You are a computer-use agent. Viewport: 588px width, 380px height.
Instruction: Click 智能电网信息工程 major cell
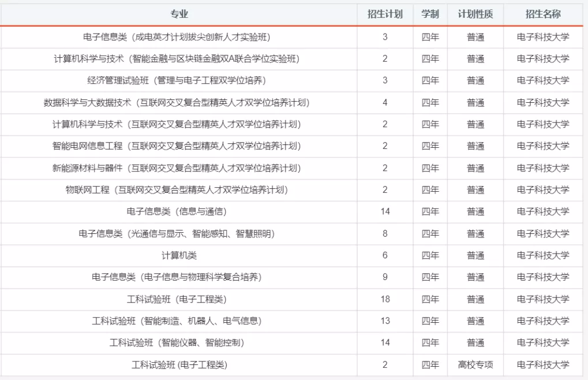tap(179, 146)
